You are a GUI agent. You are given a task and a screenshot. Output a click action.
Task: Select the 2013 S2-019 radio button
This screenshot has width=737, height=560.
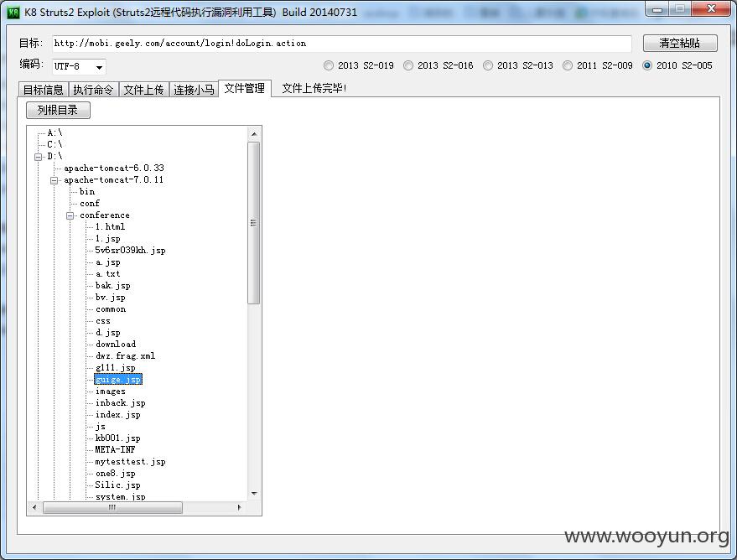[x=329, y=65]
